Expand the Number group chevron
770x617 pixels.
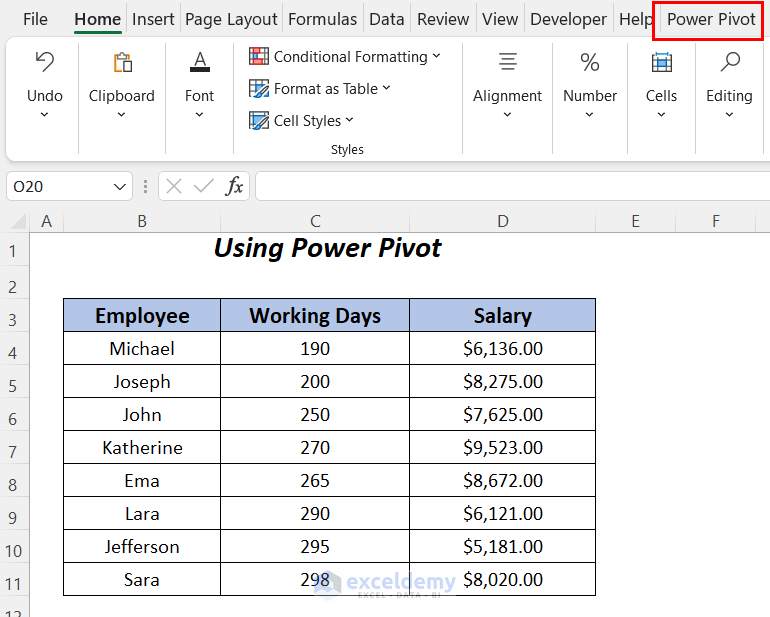589,115
